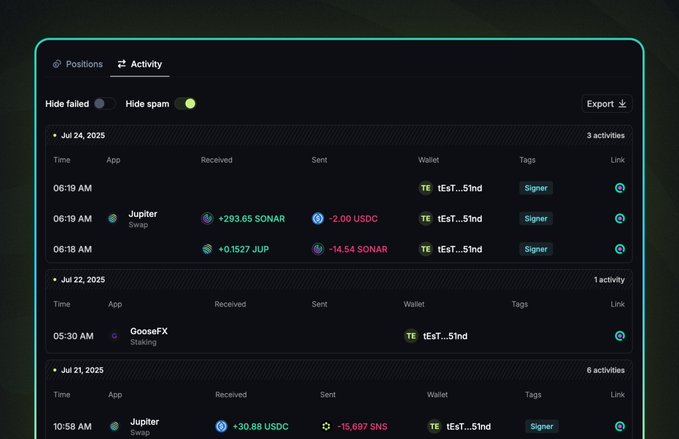
Task: Click TE wallet avatar in 10:58 AM row
Action: click(434, 426)
